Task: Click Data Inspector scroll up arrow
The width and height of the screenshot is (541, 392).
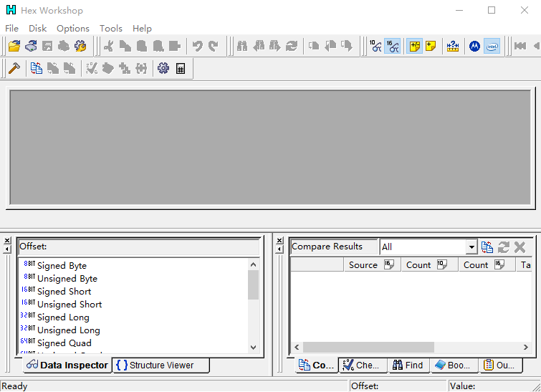Action: click(253, 264)
